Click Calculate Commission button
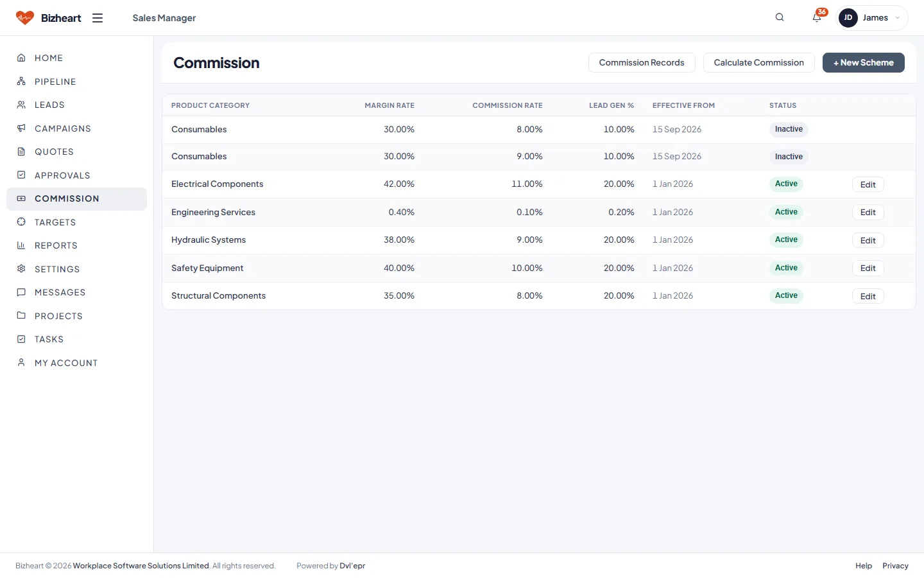This screenshot has height=578, width=924. pos(759,62)
